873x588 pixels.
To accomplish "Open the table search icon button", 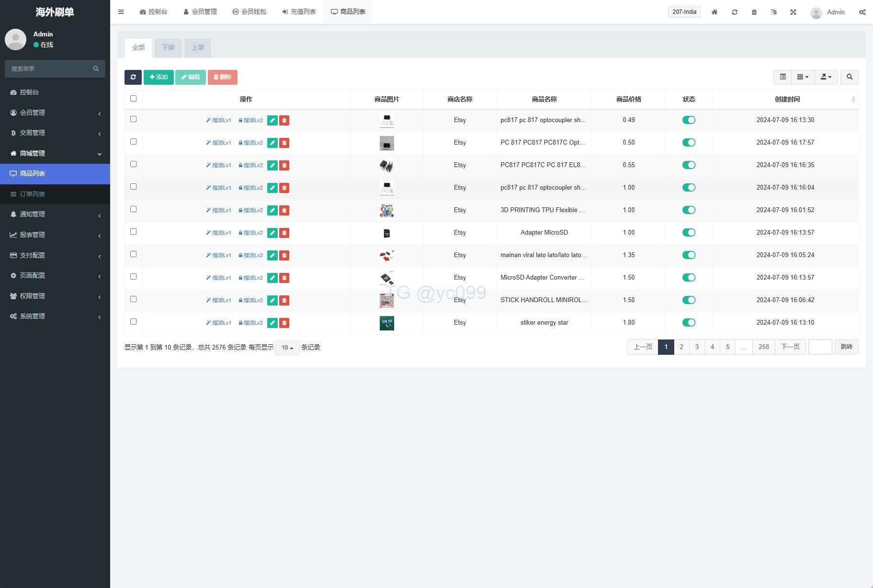I will coord(849,77).
